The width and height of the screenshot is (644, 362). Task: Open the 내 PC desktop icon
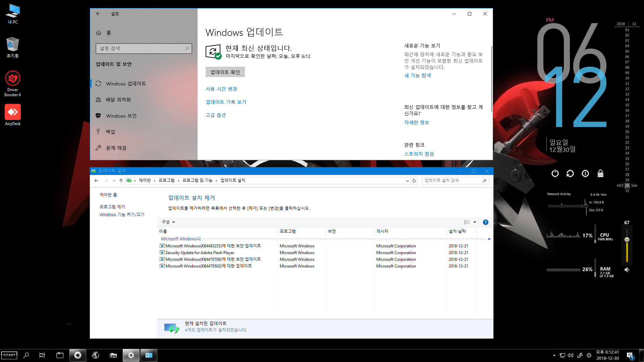13,14
